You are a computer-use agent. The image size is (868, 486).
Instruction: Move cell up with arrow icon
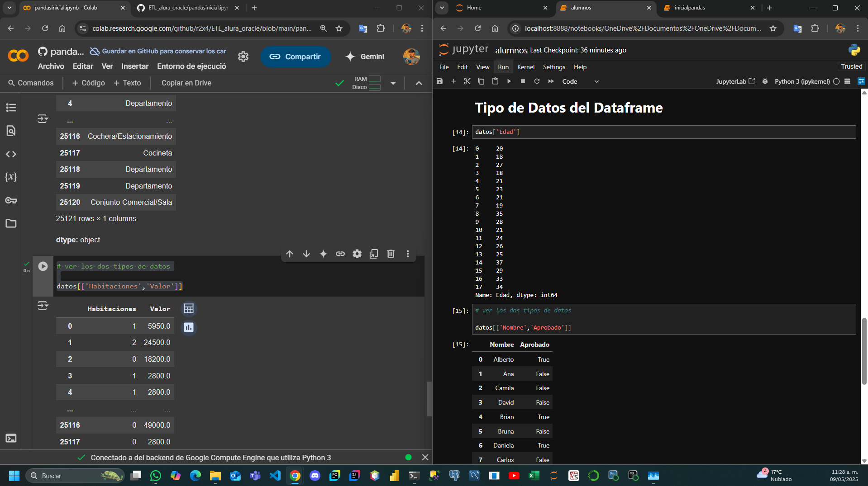(290, 254)
